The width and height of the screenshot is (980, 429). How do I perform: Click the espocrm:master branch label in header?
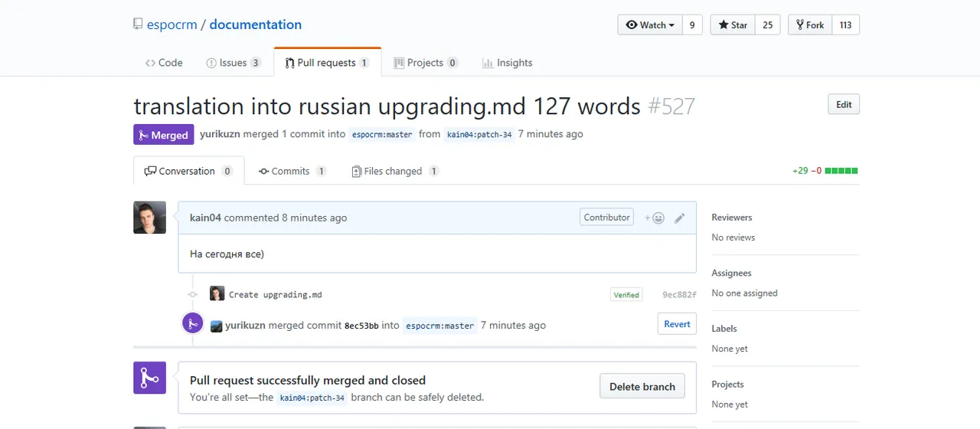click(383, 135)
